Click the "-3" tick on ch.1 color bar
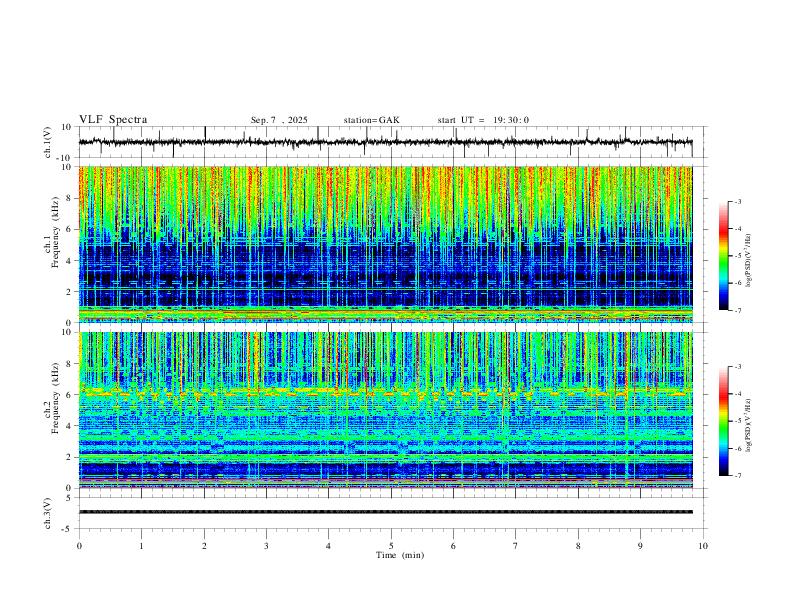Image resolution: width=792 pixels, height=612 pixels. point(737,201)
